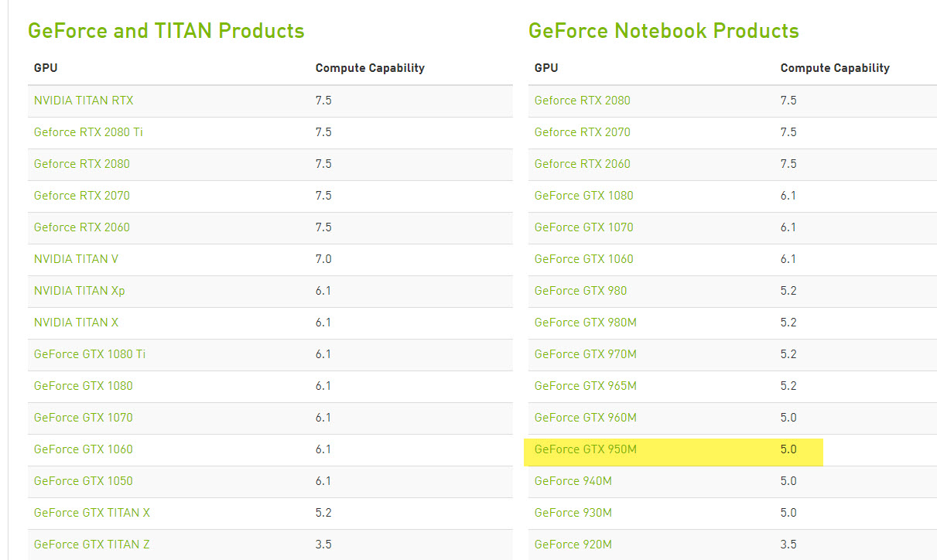
Task: Open the GeForce GTX 1050 link
Action: pos(84,481)
